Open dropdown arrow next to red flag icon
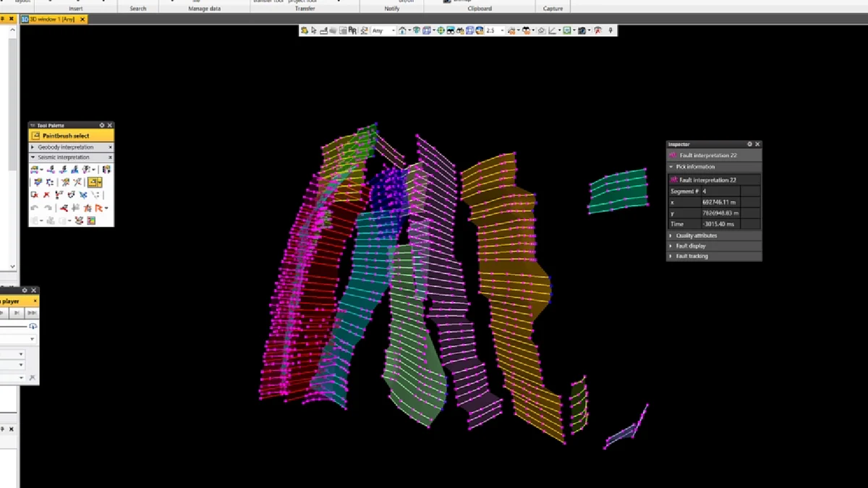Screen dimensions: 868x488 pyautogui.click(x=106, y=207)
